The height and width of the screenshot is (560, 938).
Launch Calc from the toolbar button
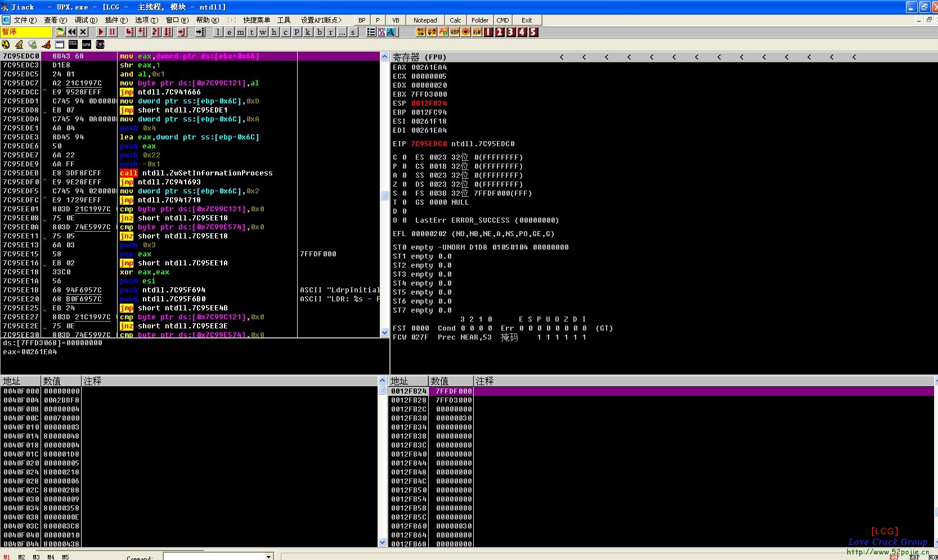(455, 20)
